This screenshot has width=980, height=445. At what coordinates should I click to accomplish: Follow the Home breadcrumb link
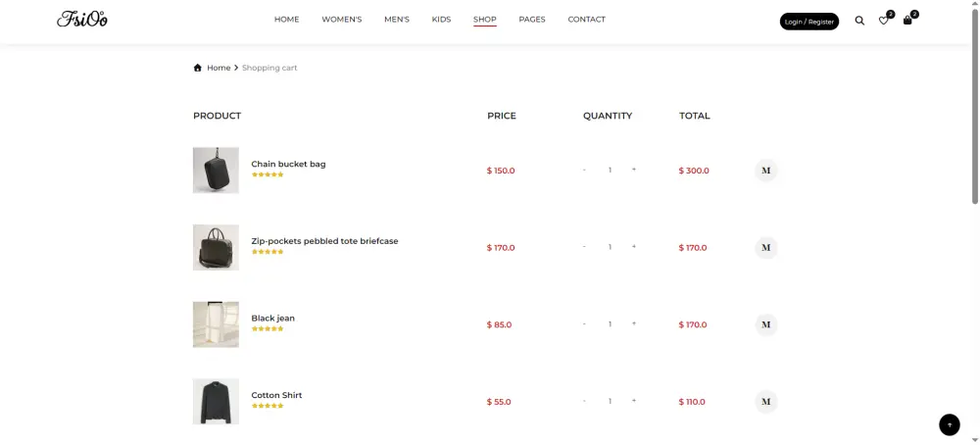[x=219, y=68]
